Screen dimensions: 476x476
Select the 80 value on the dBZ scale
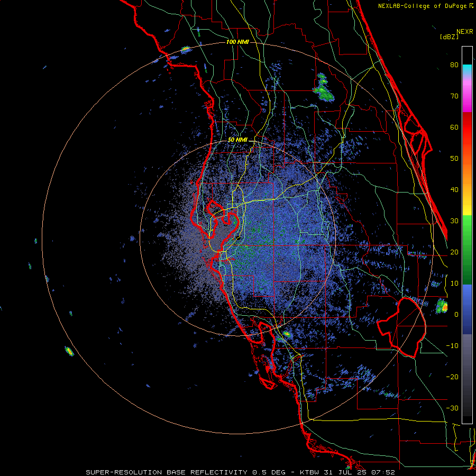(x=454, y=65)
